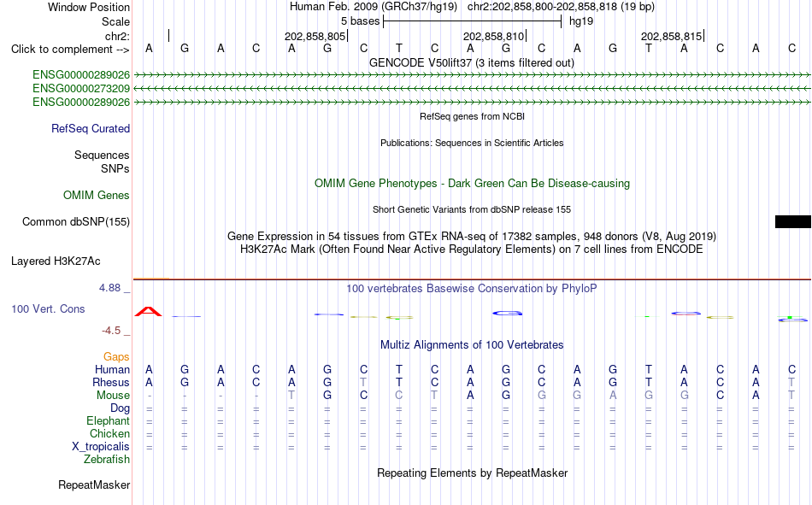
Task: Click the 'Multiz Alignments of 100 Vertebrates' title
Action: coord(472,345)
